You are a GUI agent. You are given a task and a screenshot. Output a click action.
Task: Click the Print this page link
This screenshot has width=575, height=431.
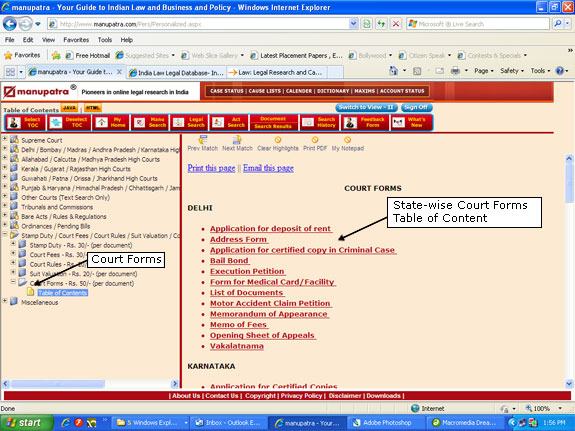[211, 168]
